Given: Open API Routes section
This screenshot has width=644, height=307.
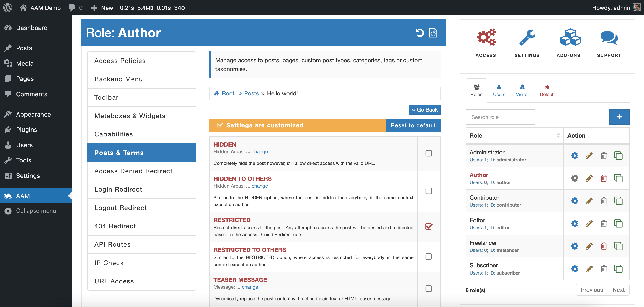Looking at the screenshot, I should [141, 244].
